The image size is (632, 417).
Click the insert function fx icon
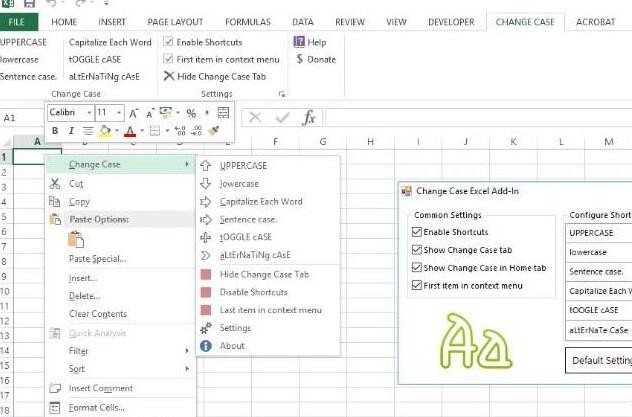(x=309, y=118)
